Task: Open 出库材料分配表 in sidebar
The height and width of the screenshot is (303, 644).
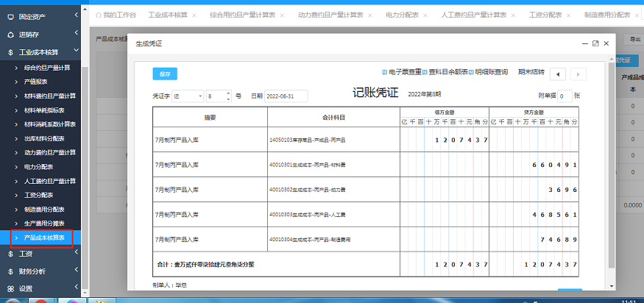Action: [x=44, y=139]
